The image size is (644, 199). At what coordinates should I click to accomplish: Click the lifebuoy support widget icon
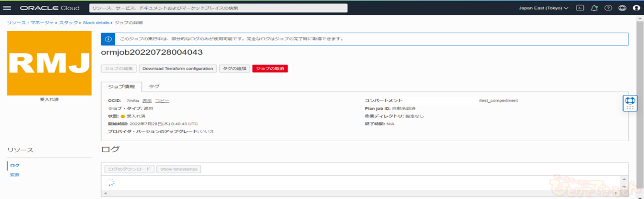pyautogui.click(x=630, y=101)
